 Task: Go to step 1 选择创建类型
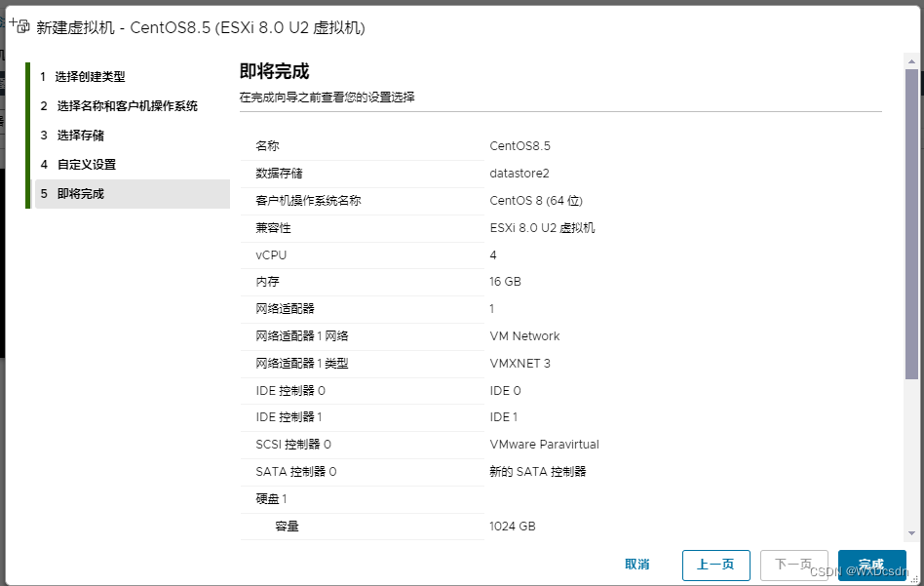pyautogui.click(x=83, y=77)
